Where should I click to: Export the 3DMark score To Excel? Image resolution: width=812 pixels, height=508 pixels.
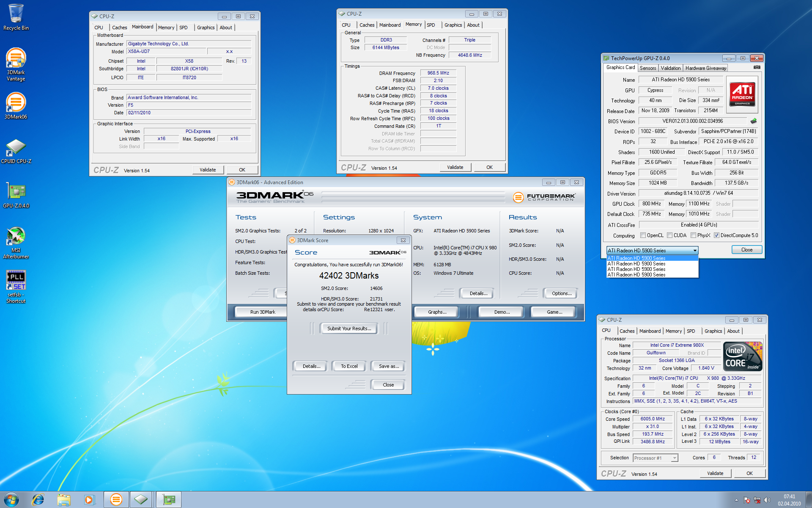[x=349, y=366]
